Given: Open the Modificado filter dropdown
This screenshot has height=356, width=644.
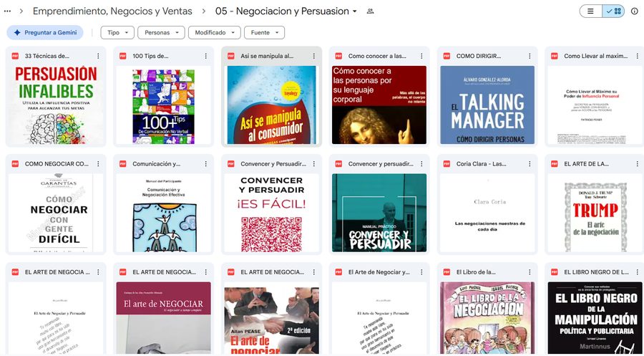Looking at the screenshot, I should [215, 32].
